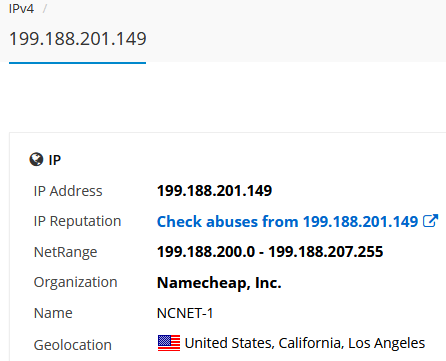Click the NetRange label
This screenshot has width=446, height=361.
65,252
